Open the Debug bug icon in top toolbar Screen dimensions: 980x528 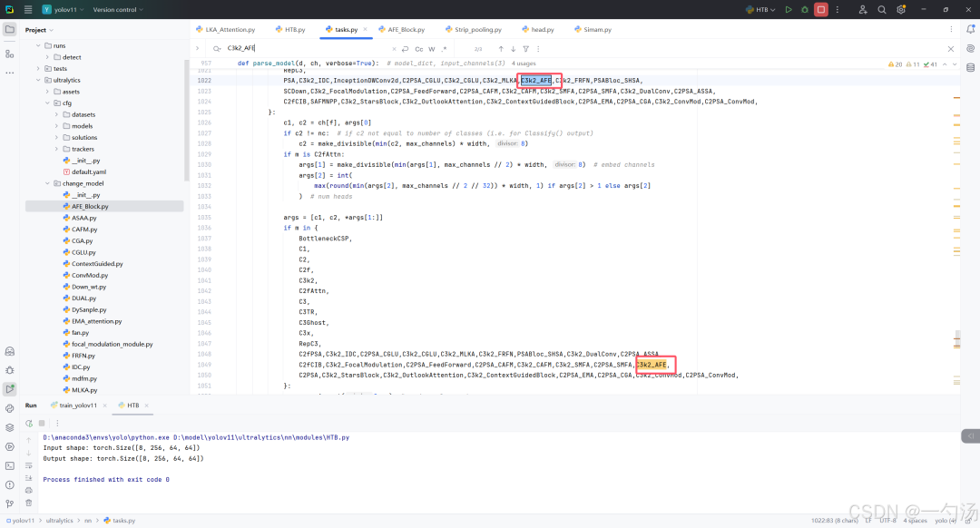804,9
